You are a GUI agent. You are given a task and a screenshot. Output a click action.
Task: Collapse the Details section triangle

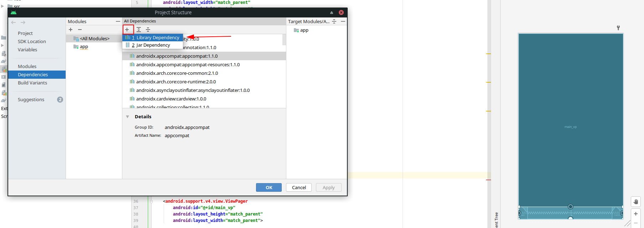tap(127, 116)
